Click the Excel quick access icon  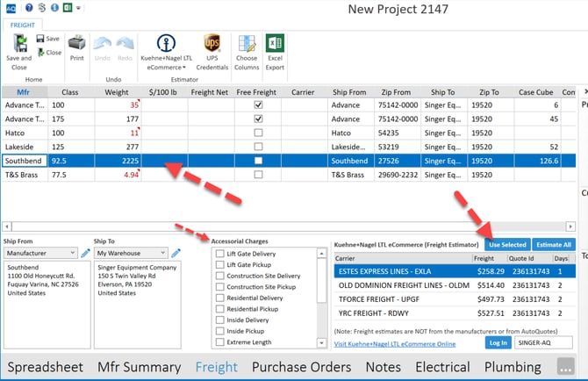pos(68,8)
